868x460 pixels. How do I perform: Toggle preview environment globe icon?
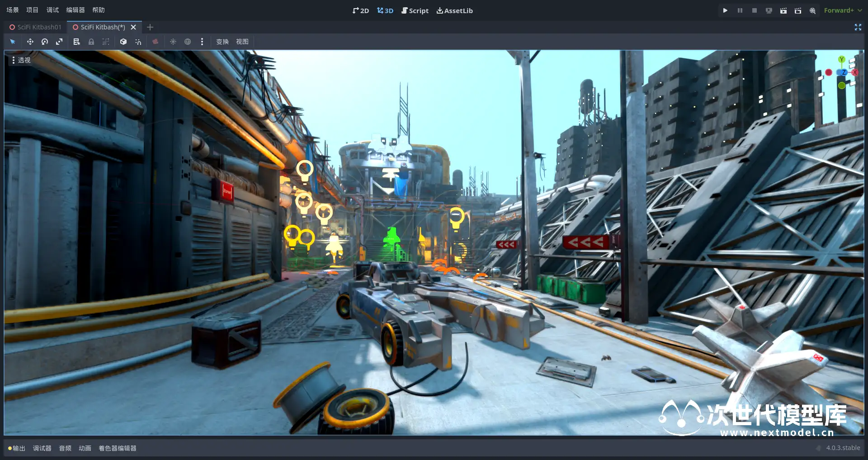pyautogui.click(x=188, y=42)
